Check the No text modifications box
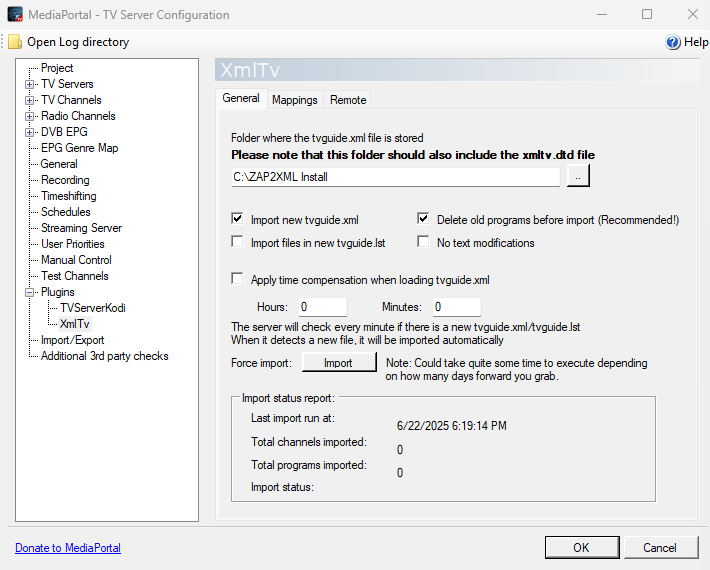 click(423, 242)
